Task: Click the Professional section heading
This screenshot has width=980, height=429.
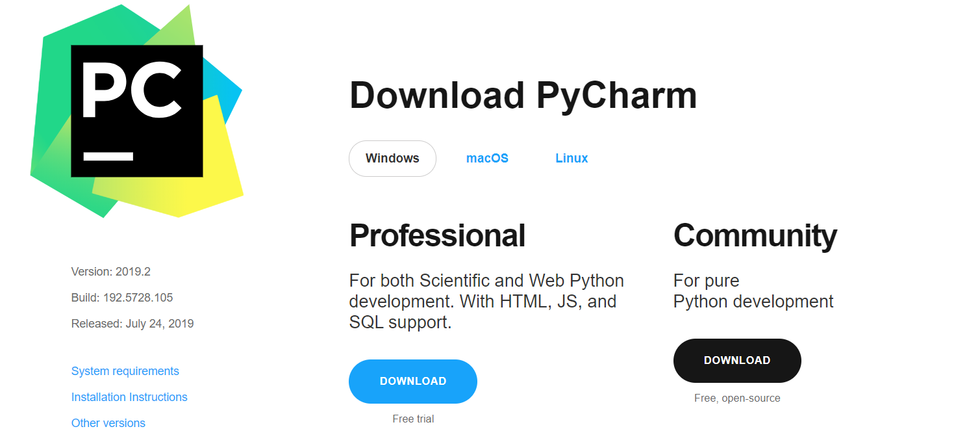Action: 437,235
